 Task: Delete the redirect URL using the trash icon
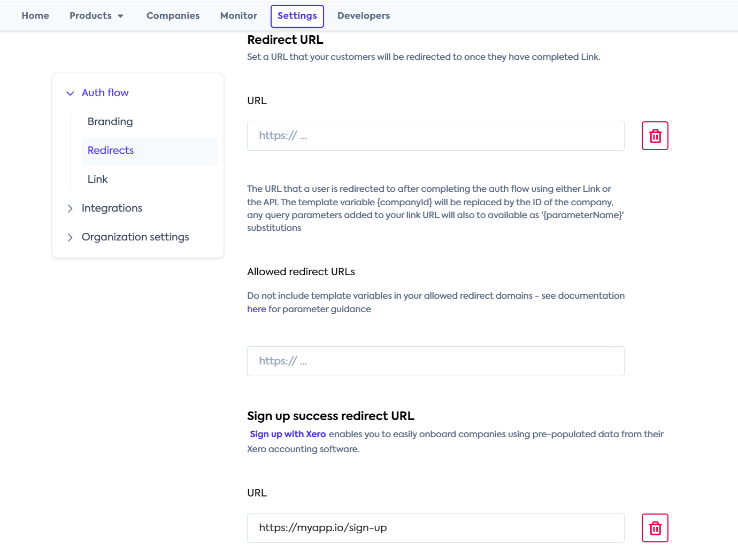pos(655,135)
